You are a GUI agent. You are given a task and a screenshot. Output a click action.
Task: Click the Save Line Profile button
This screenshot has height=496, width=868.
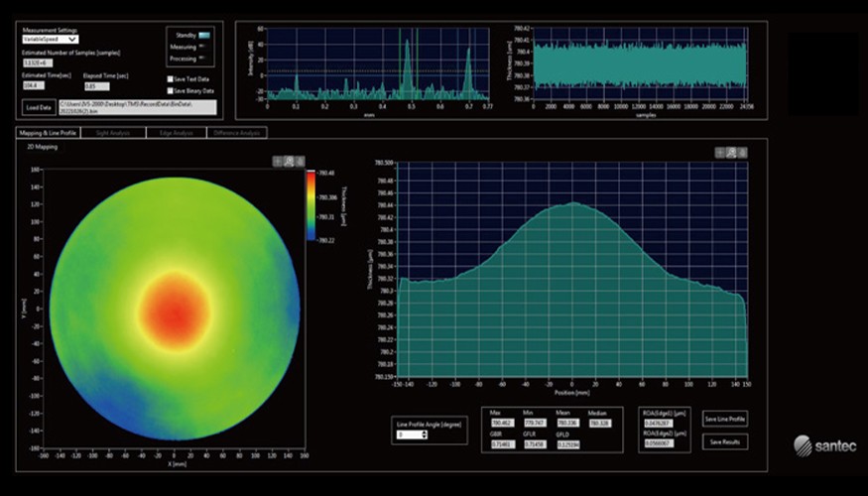[725, 419]
